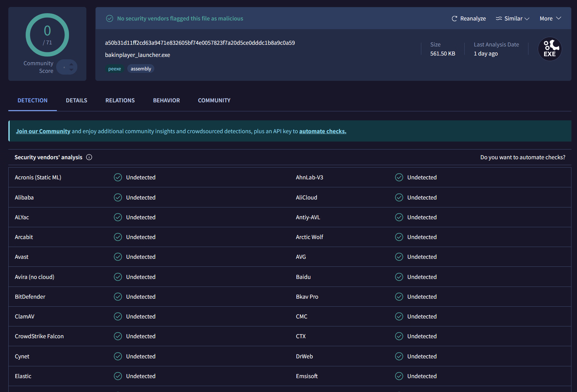Open the Relations tab

(x=120, y=100)
